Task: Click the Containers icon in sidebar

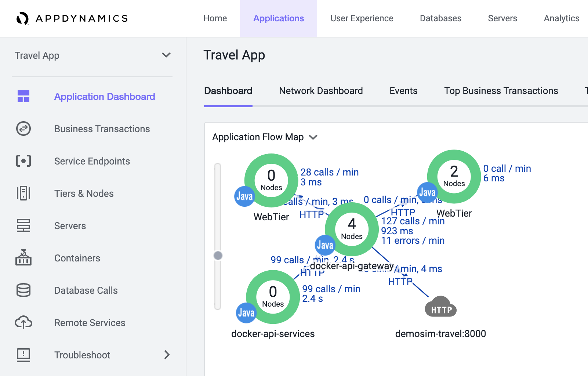Action: [x=23, y=257]
